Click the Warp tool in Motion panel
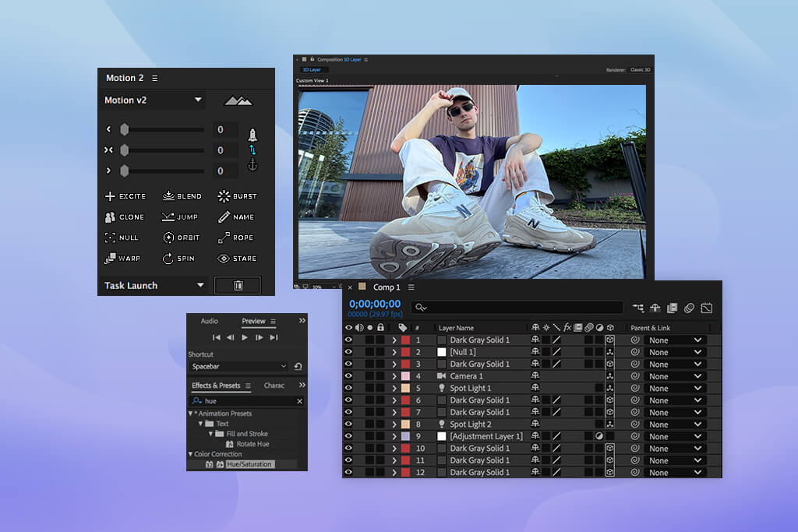The height and width of the screenshot is (532, 798). [122, 259]
